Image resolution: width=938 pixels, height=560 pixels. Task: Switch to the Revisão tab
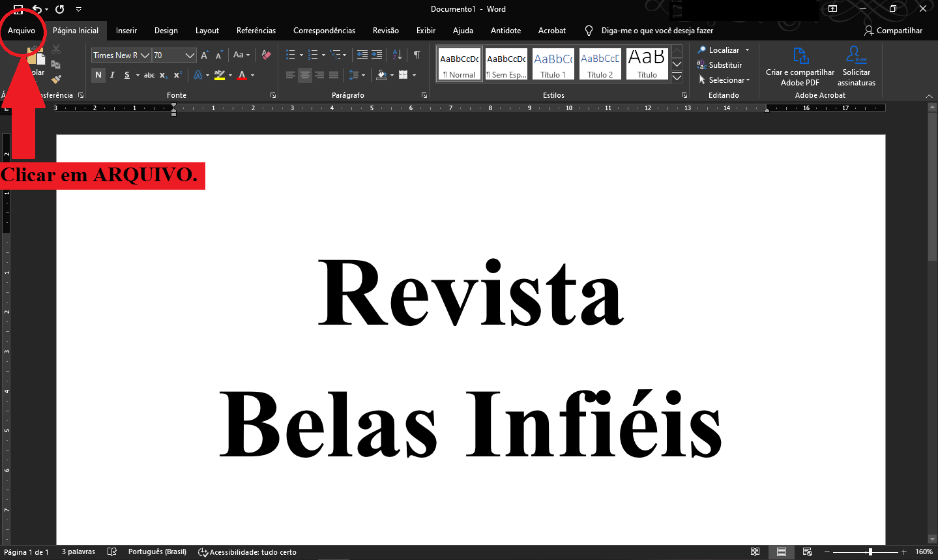pos(386,31)
